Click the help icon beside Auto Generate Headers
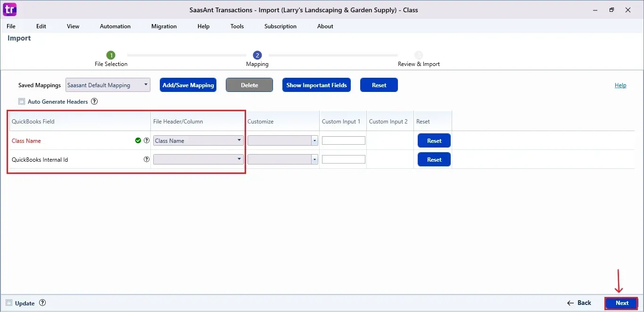The height and width of the screenshot is (312, 644). 94,101
